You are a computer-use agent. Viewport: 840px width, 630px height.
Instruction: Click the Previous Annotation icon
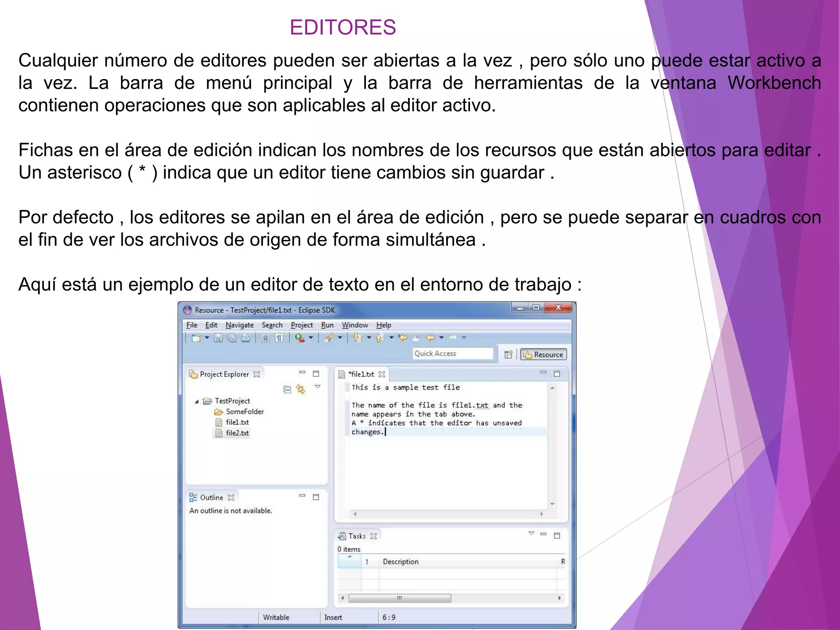coord(379,338)
